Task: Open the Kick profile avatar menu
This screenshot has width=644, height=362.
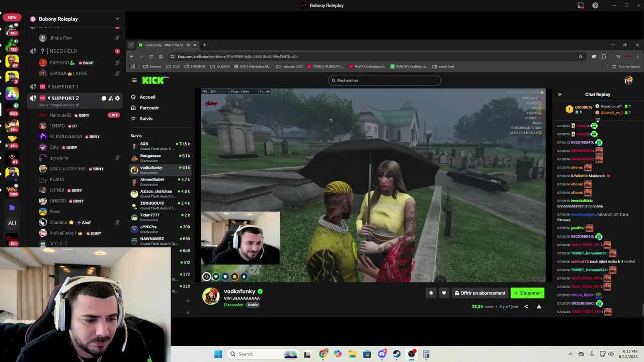Action: pos(628,80)
